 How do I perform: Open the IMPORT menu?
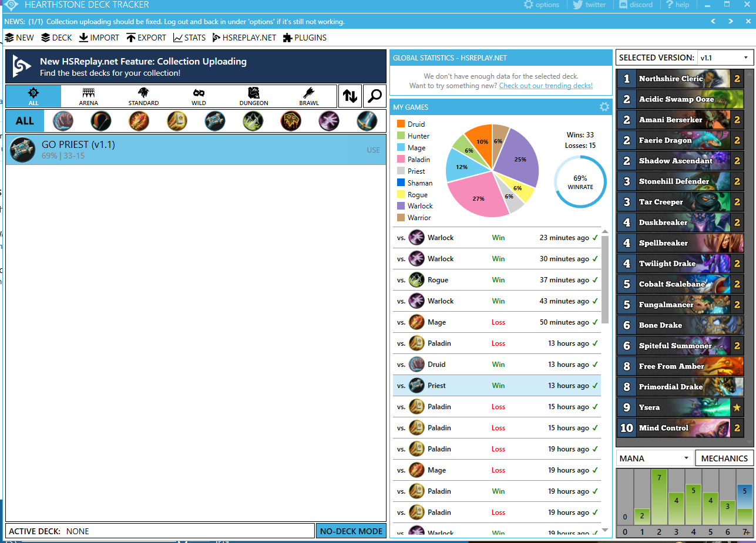[x=99, y=38]
